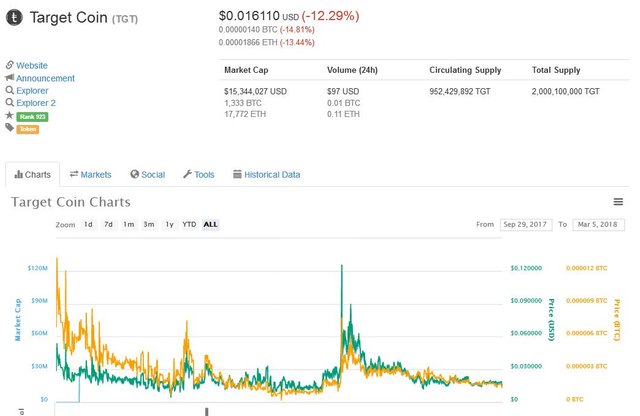Open the Website link
The image size is (640, 416).
point(32,65)
